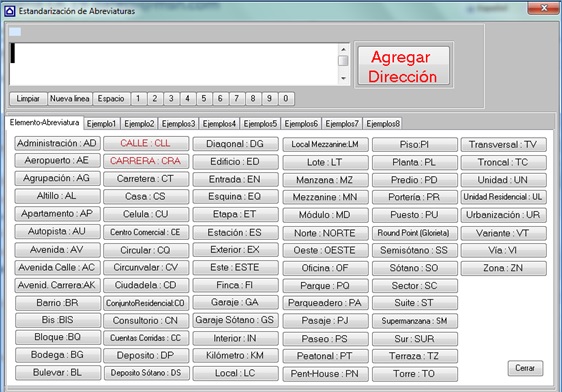The width and height of the screenshot is (562, 392).
Task: Click Sur : SUR
Action: (415, 339)
